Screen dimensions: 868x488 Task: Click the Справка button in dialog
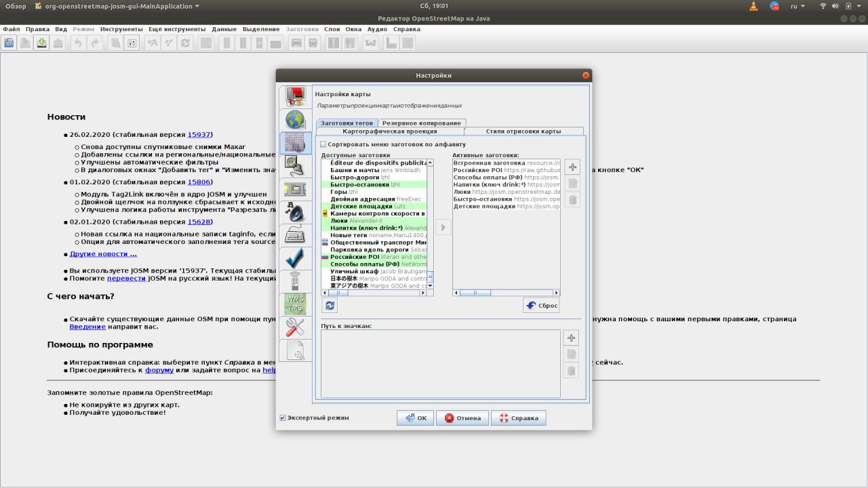tap(519, 418)
